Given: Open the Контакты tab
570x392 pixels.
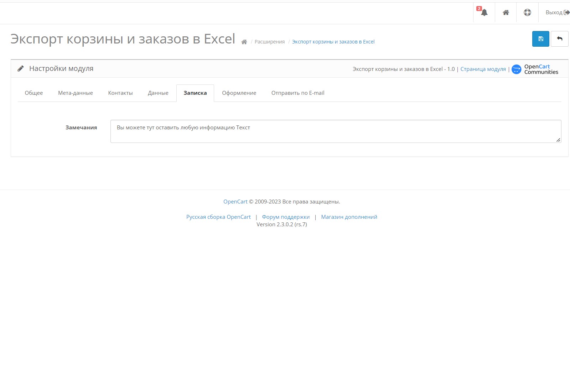Looking at the screenshot, I should coord(120,93).
